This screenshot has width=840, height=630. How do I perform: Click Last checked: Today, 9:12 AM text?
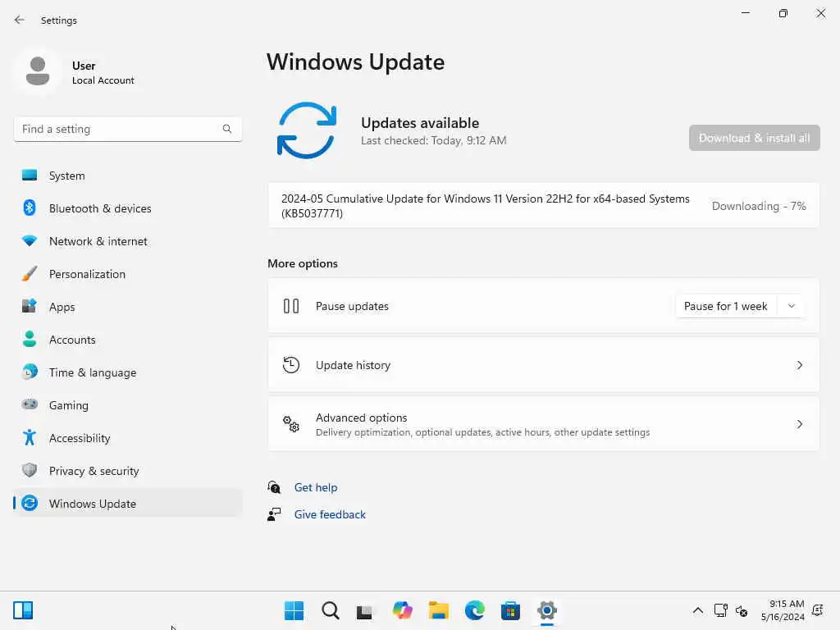(433, 140)
